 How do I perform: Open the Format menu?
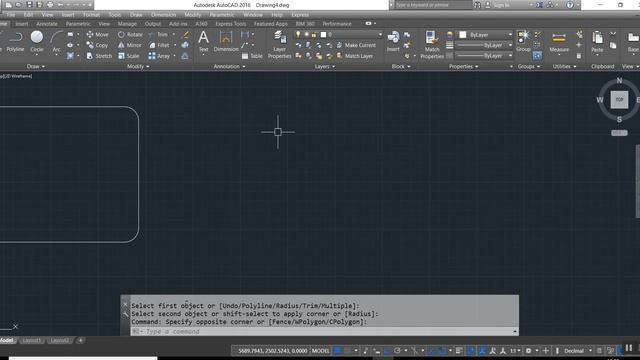(91, 15)
